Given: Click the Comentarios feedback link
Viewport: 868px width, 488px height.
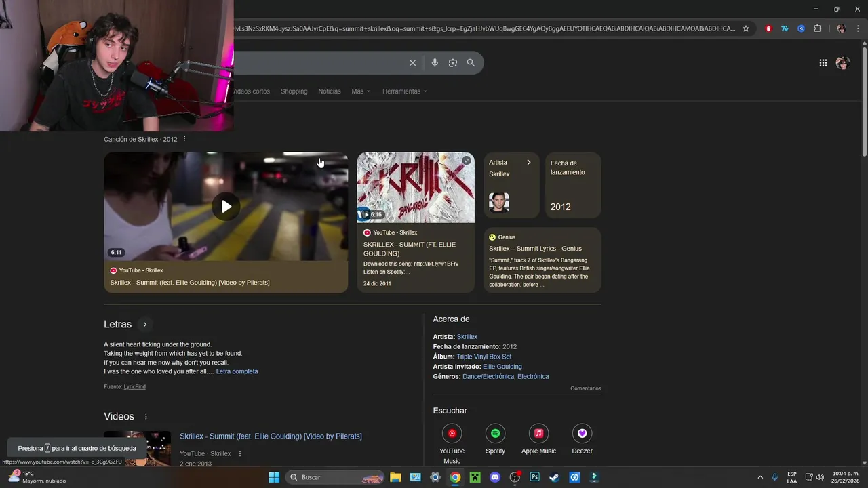Looking at the screenshot, I should coord(586,389).
